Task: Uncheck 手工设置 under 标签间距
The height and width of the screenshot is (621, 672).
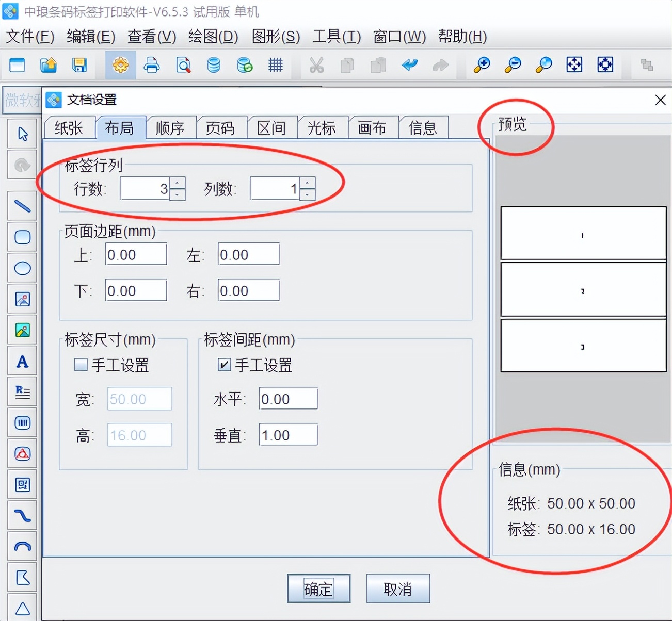Action: (x=223, y=365)
